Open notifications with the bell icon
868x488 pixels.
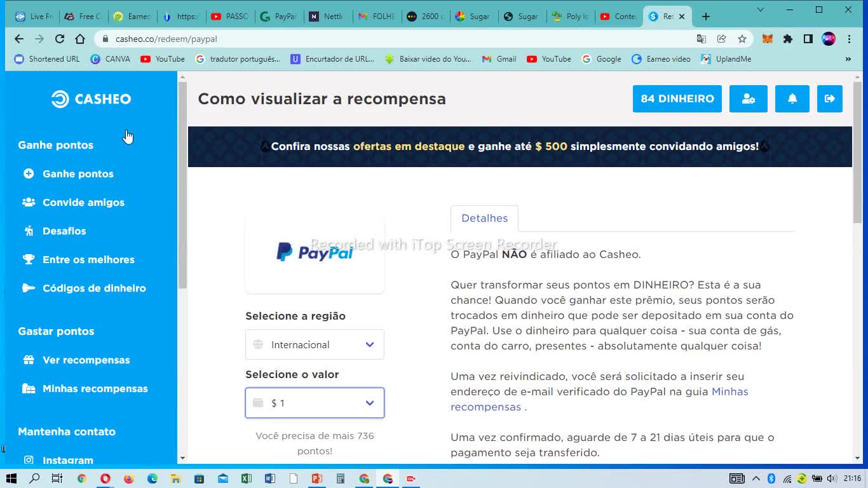click(792, 98)
